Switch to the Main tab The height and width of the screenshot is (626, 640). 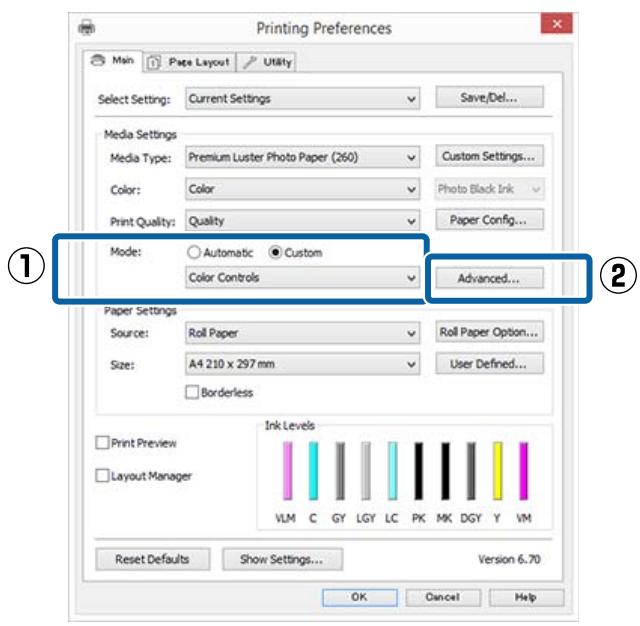tap(113, 60)
